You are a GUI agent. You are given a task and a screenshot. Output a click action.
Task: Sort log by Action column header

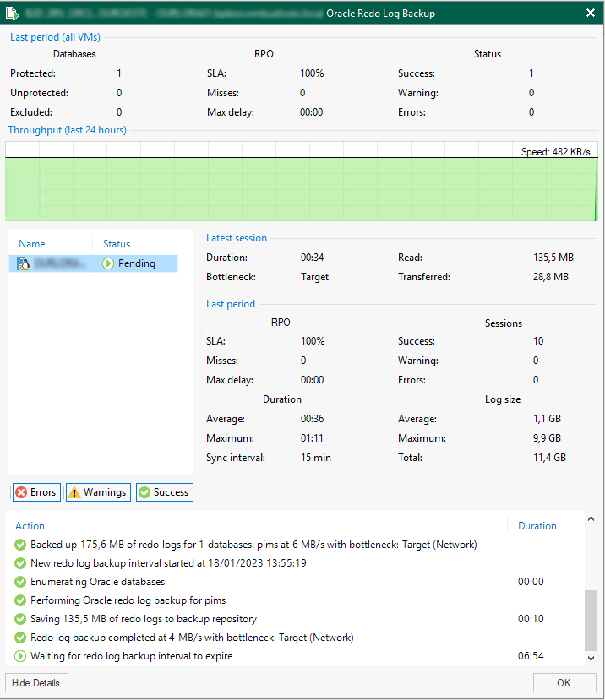pos(30,526)
